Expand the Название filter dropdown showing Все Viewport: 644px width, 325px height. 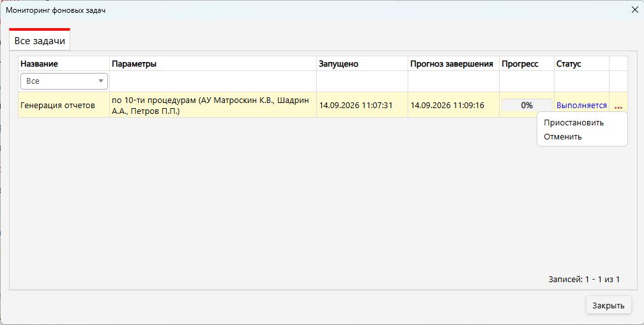pyautogui.click(x=64, y=81)
